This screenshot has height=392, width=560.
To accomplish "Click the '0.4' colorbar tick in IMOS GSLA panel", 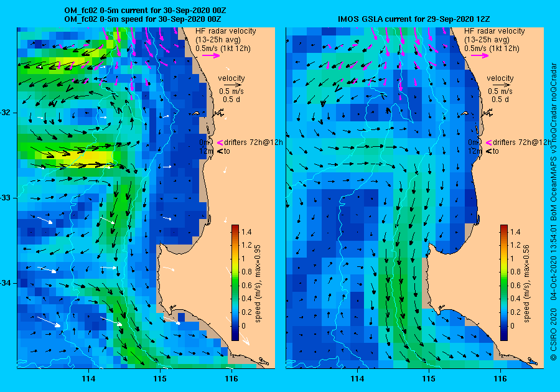I will 515,299.
